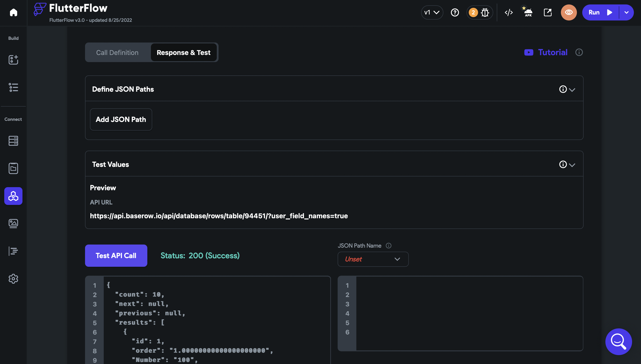Collapse the Test Values section

pyautogui.click(x=572, y=165)
